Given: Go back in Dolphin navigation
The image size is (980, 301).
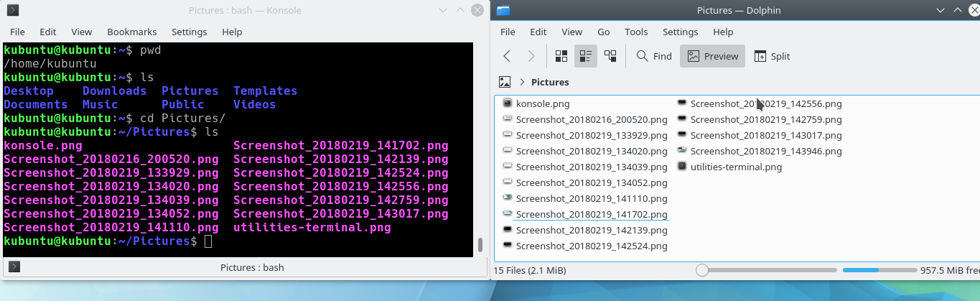Looking at the screenshot, I should pos(508,56).
